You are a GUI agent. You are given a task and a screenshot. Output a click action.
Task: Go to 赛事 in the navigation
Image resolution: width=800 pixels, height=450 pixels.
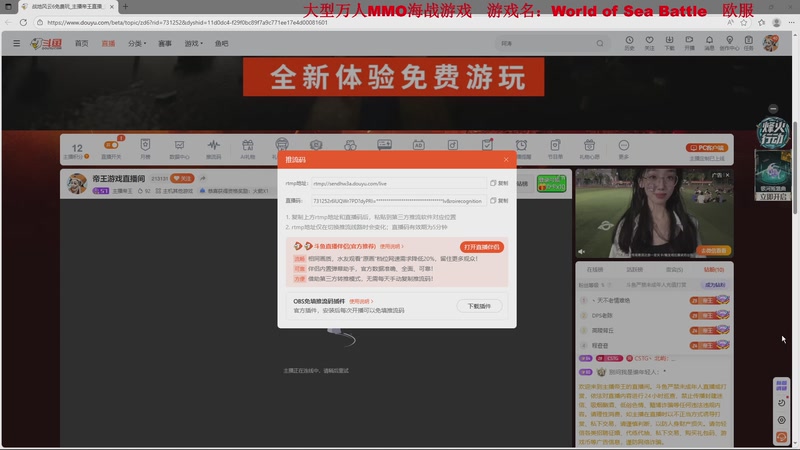(x=165, y=43)
